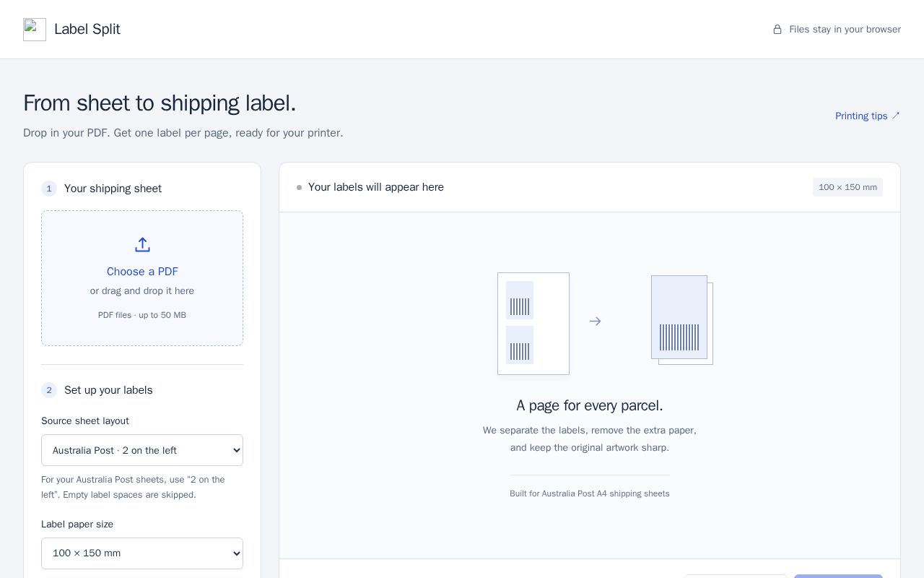The height and width of the screenshot is (578, 924).
Task: Click 'Your shipping sheet' section heading
Action: tap(113, 189)
